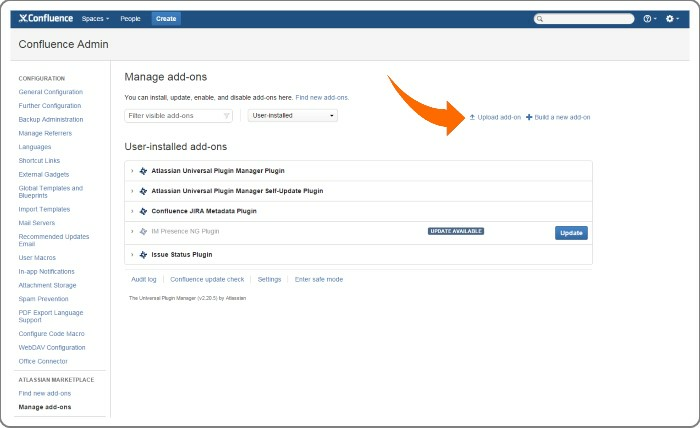Open Further Configuration in sidebar
Viewport: 700px width, 428px height.
[x=50, y=106]
